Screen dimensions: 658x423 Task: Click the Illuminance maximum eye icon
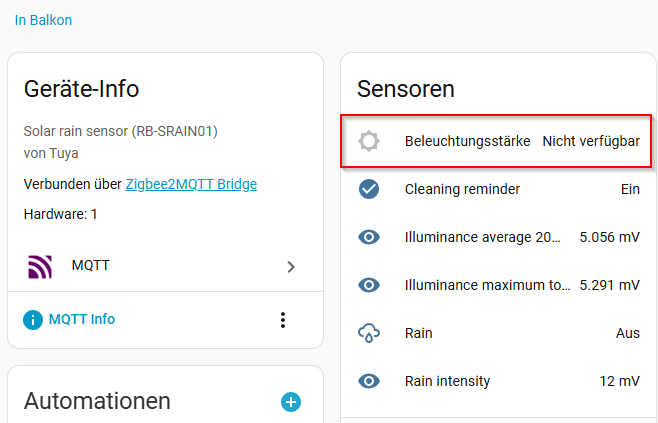coord(369,285)
